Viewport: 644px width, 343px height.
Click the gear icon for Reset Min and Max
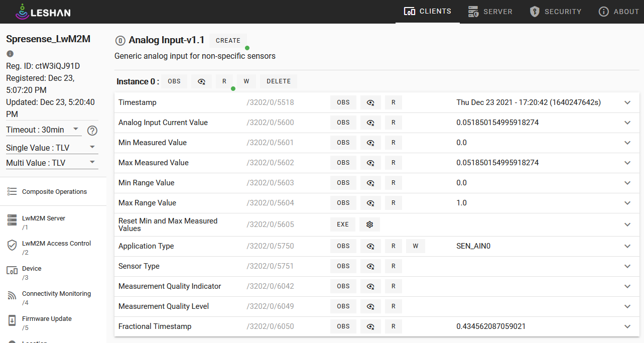point(370,224)
